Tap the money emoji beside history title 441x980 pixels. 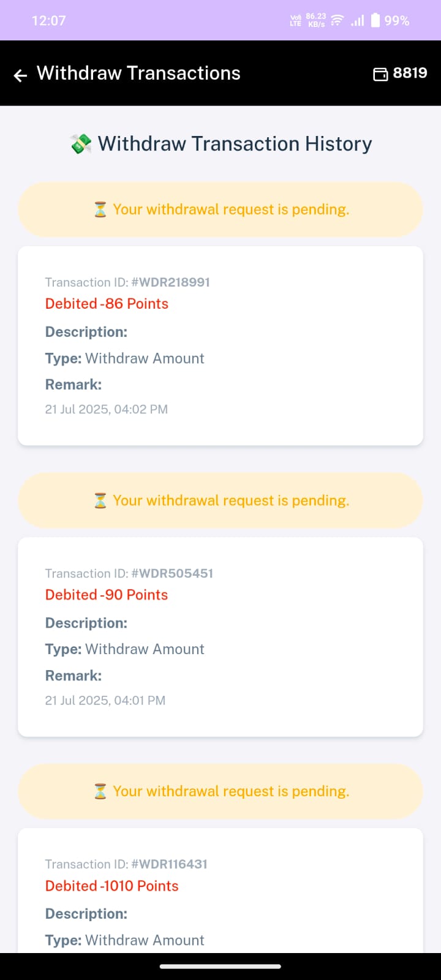(81, 144)
